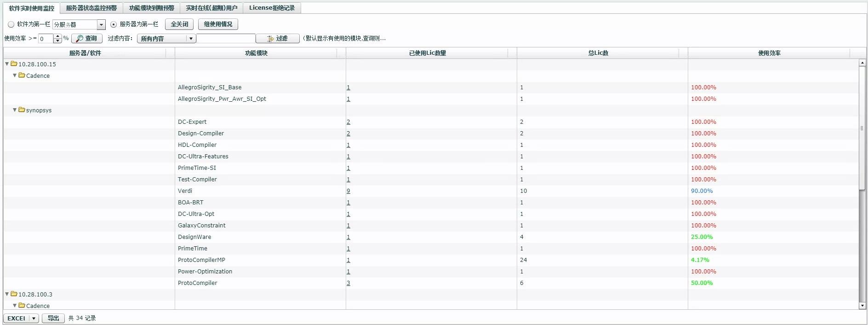
Task: Click the 共 34 记录 record count
Action: (82, 318)
